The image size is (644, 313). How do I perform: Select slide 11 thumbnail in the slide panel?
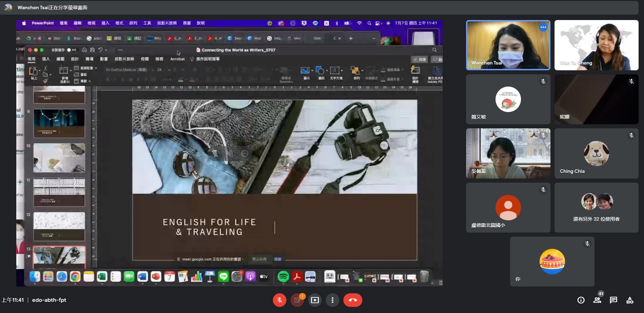pyautogui.click(x=59, y=192)
